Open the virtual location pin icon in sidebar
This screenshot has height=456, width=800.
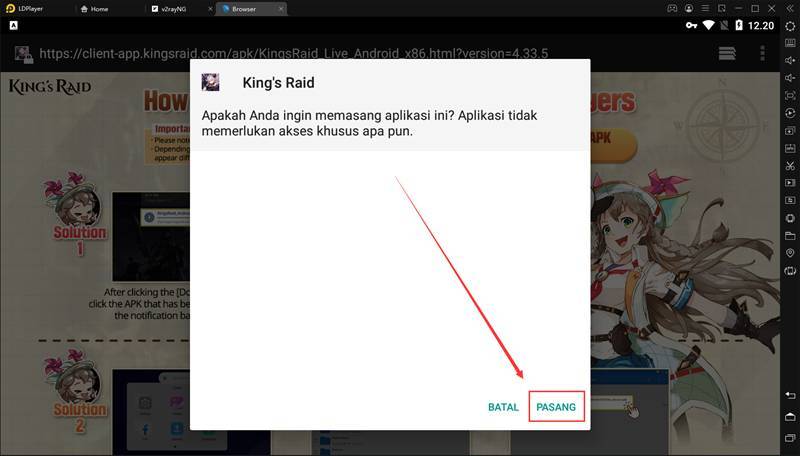790,254
